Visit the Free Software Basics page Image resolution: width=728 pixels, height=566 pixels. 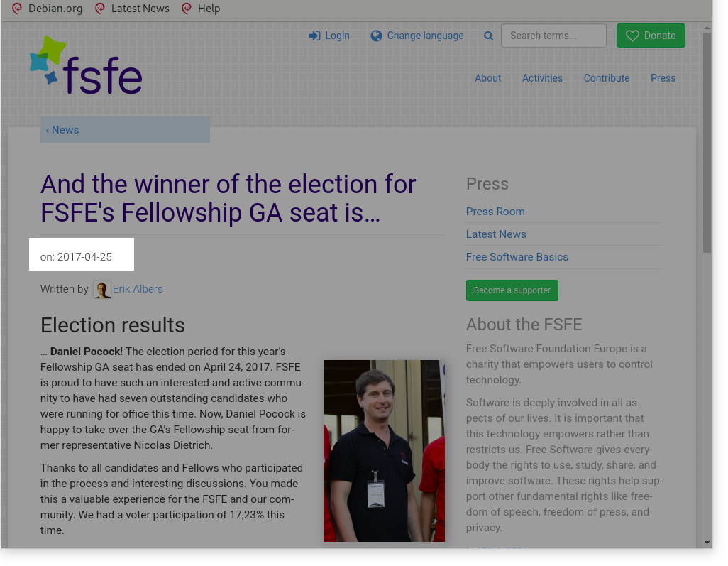point(517,256)
